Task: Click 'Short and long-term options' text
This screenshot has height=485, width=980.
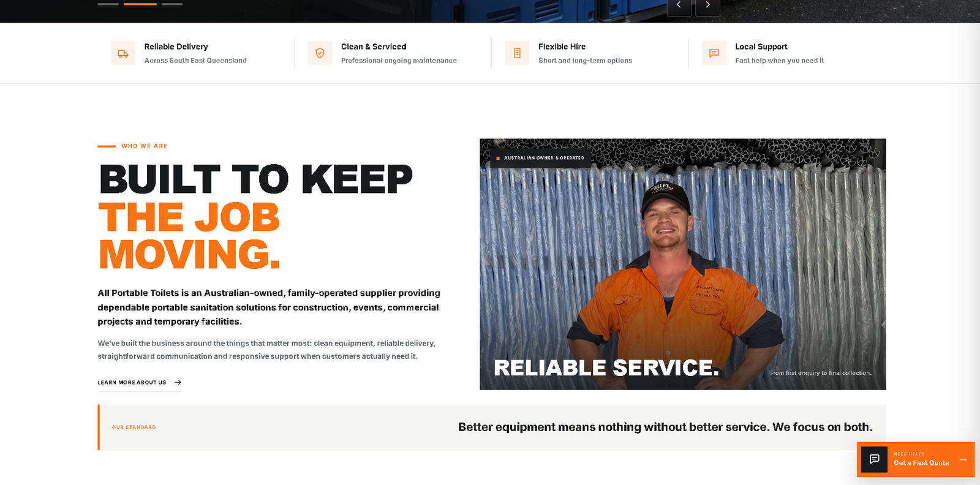Action: (585, 61)
